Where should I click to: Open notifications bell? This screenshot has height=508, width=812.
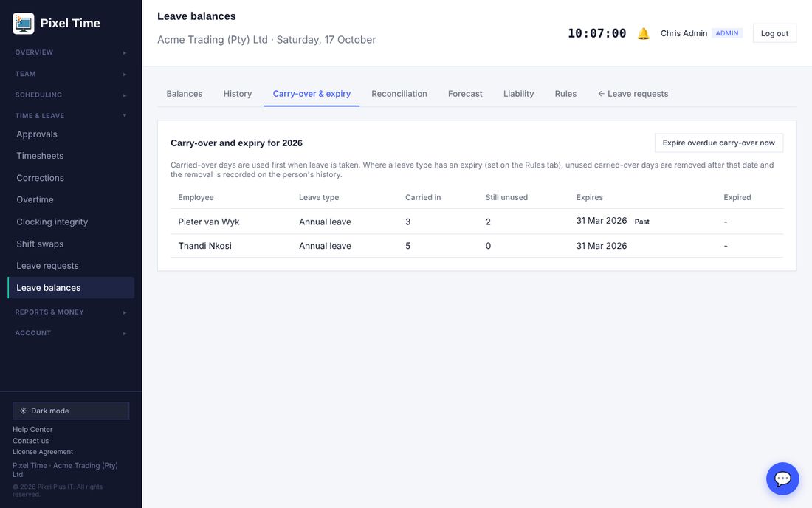(x=643, y=34)
